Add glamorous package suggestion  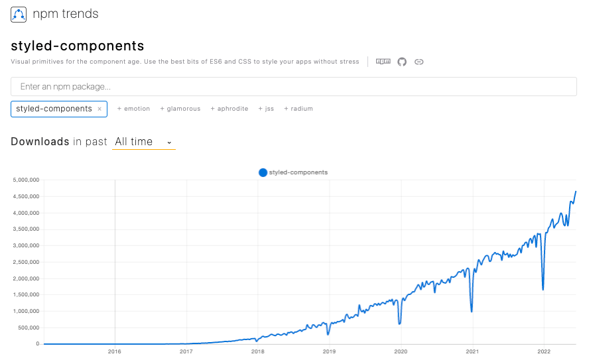[x=180, y=109]
